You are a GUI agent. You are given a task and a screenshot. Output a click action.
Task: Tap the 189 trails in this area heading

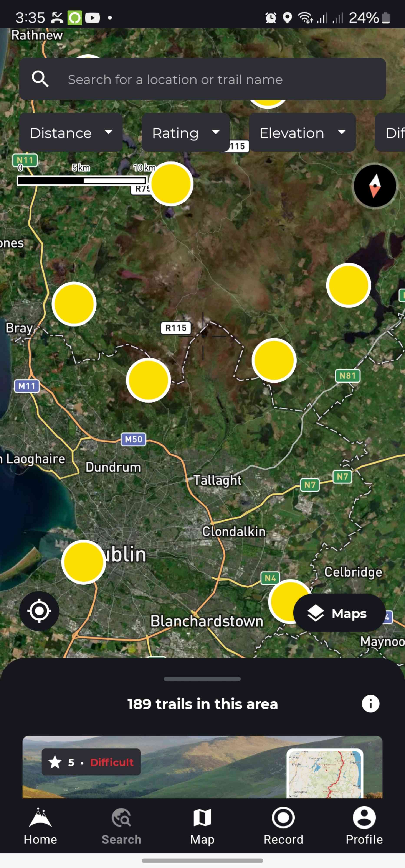pos(202,704)
